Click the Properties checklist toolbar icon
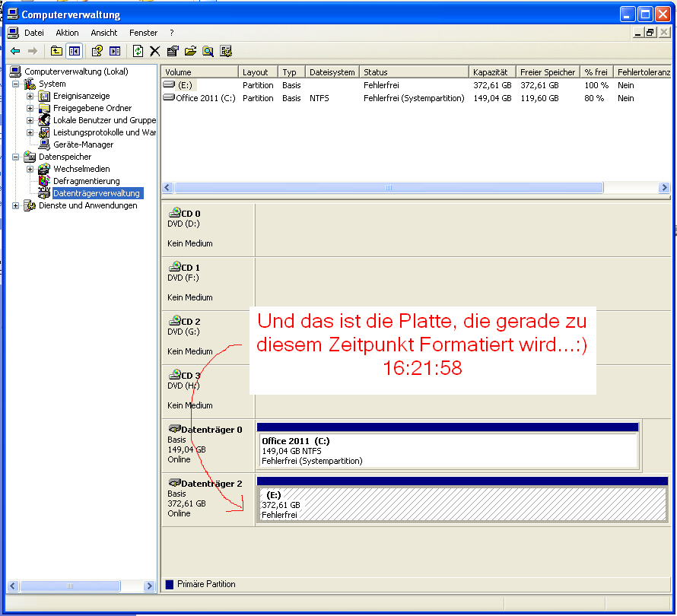Screen dimensions: 677x616 pos(173,52)
